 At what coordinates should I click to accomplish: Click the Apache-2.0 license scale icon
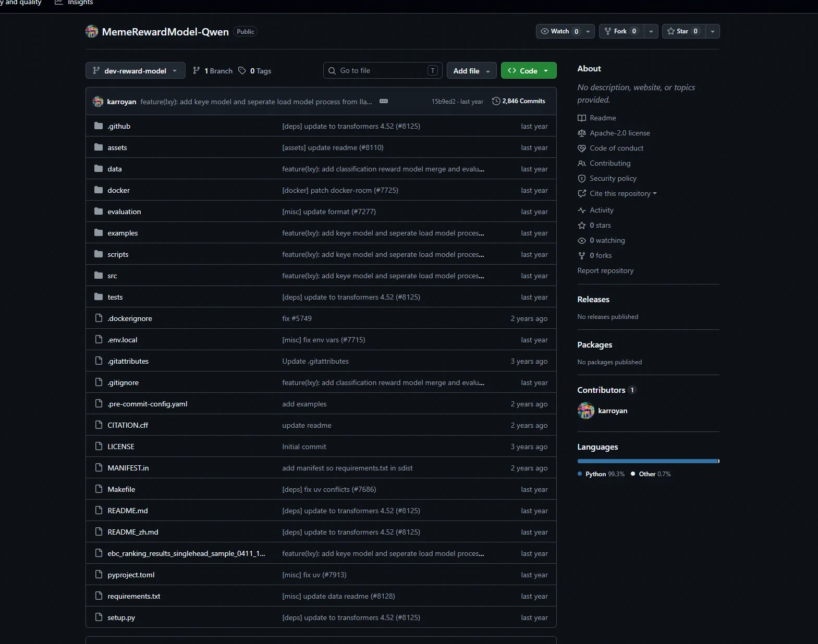582,133
